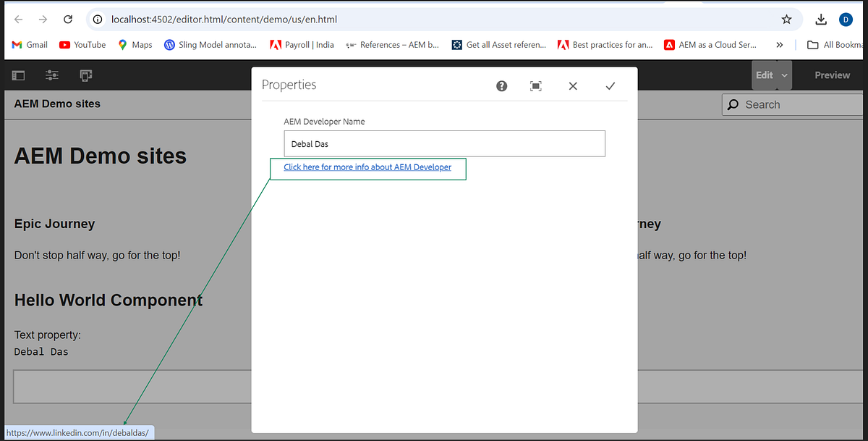Viewport: 868px width, 441px height.
Task: Confirm dialog changes with the checkmark
Action: coord(610,85)
